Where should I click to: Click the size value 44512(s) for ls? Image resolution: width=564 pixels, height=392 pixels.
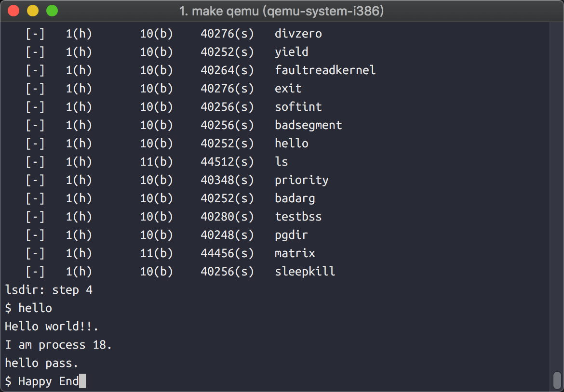(x=227, y=162)
